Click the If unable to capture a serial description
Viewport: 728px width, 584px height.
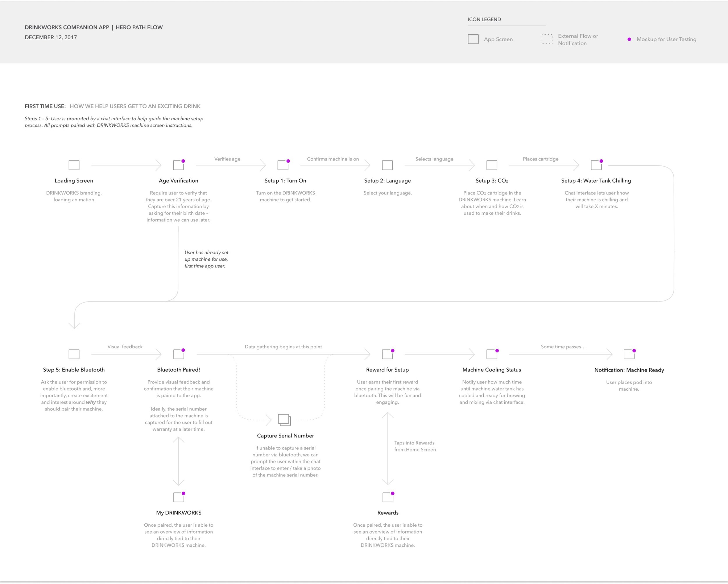286,461
